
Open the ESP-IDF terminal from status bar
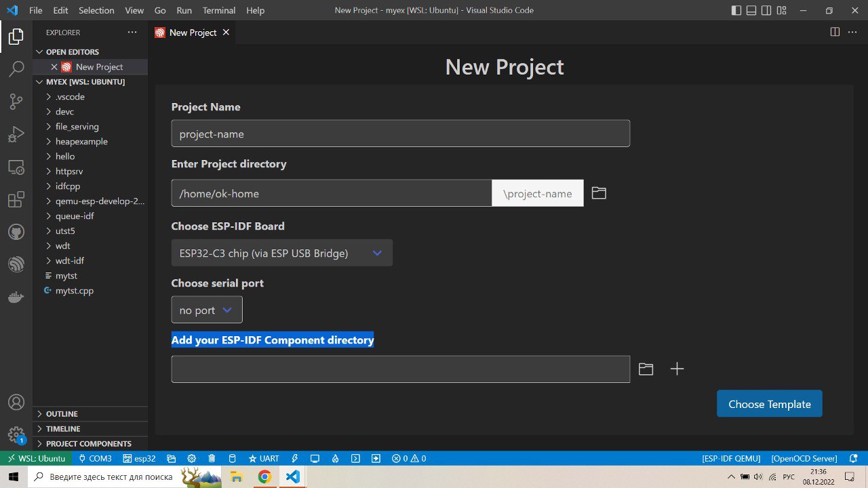pyautogui.click(x=355, y=458)
